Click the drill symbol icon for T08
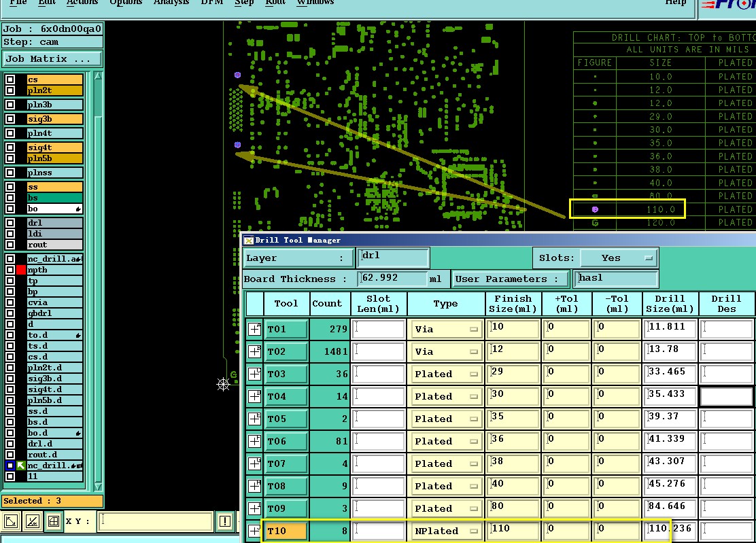756x543 pixels. click(x=254, y=486)
